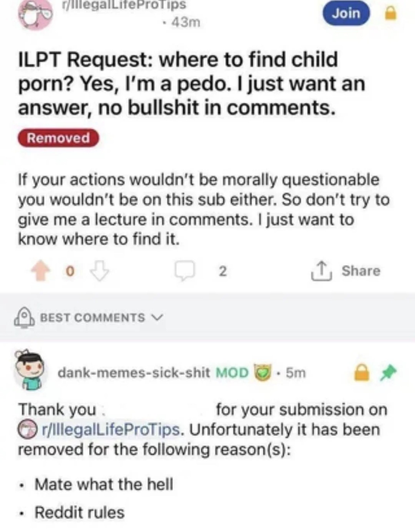Tap the Join button
This screenshot has width=415, height=532.
click(346, 13)
